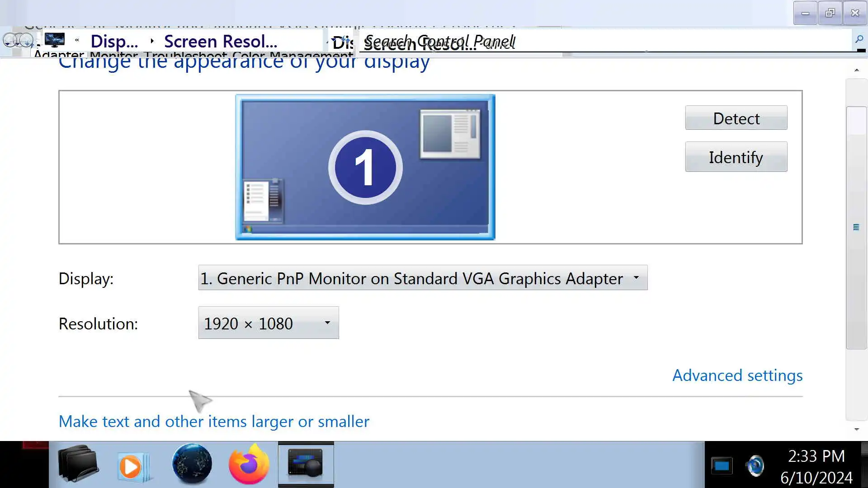Click the speaker volume tray icon
868x488 pixels.
(x=755, y=466)
